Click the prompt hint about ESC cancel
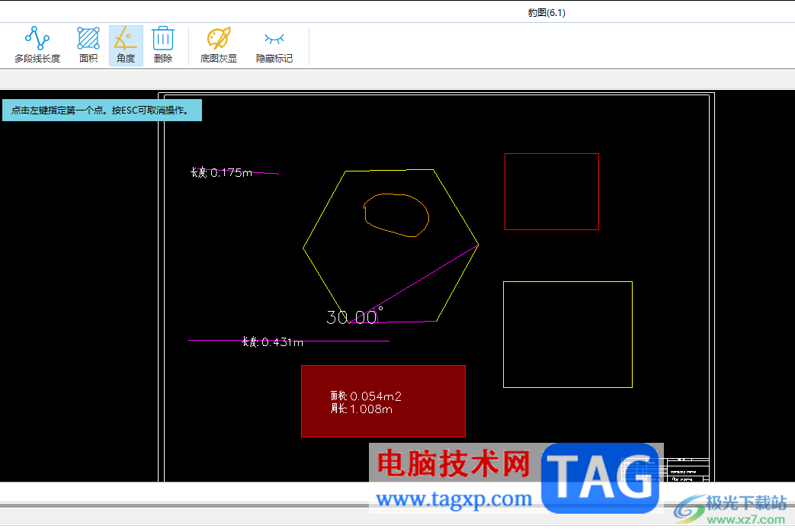Screen dimensions: 795x532 coord(102,110)
